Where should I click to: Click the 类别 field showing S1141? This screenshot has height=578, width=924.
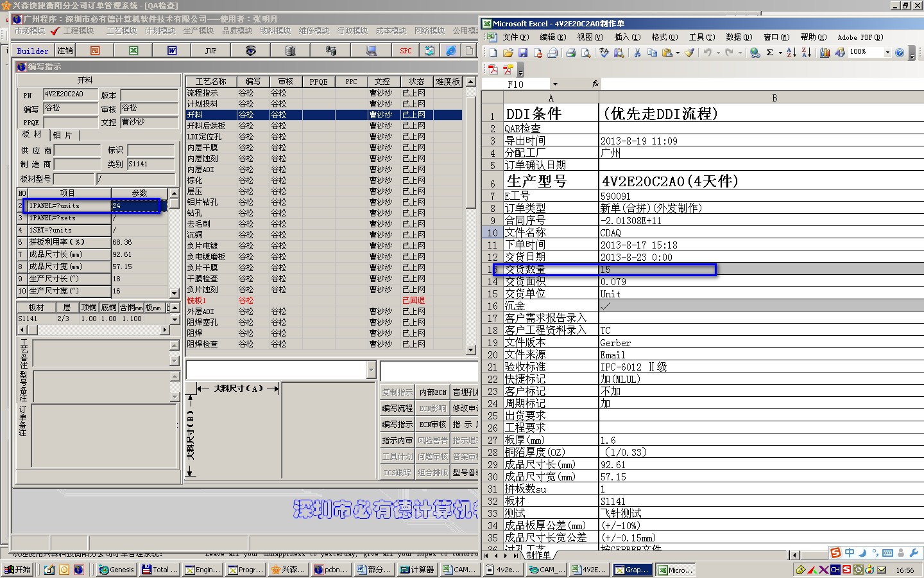151,164
